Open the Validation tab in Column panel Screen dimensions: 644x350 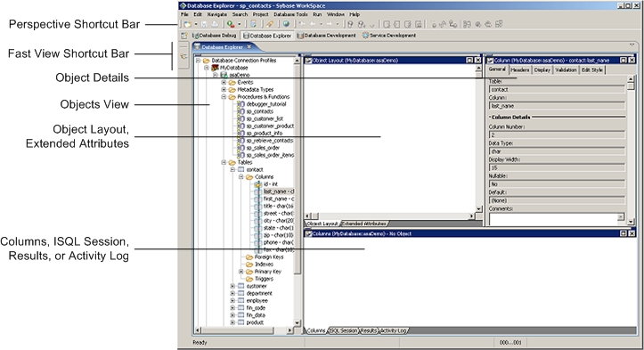pos(566,70)
